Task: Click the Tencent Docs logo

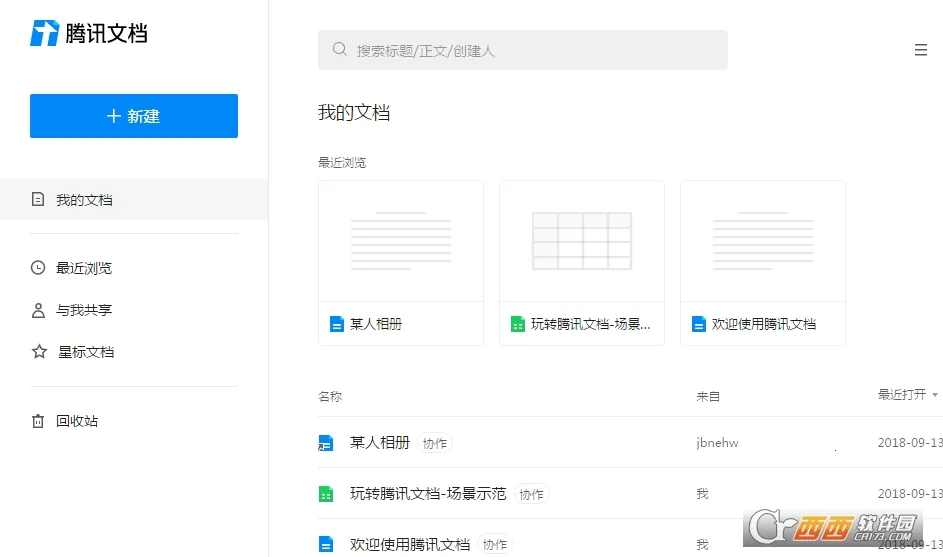Action: (88, 33)
